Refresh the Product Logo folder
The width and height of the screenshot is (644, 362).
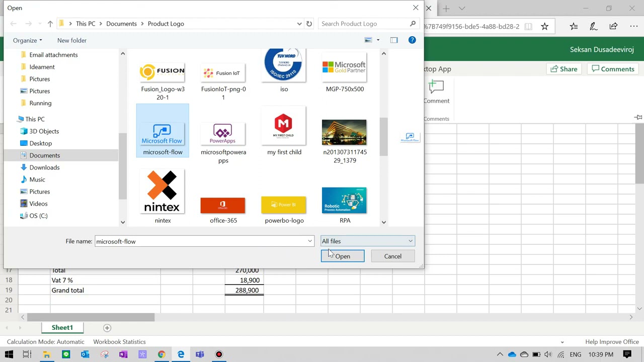309,24
